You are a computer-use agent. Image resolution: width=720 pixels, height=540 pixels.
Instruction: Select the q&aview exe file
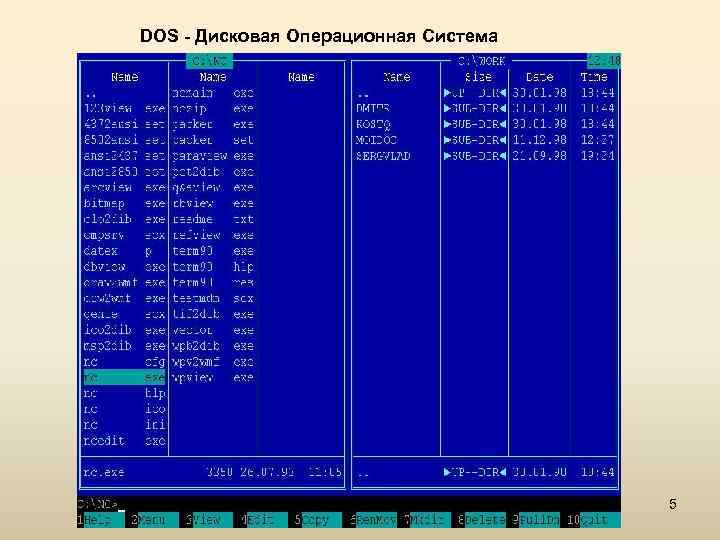click(213, 187)
